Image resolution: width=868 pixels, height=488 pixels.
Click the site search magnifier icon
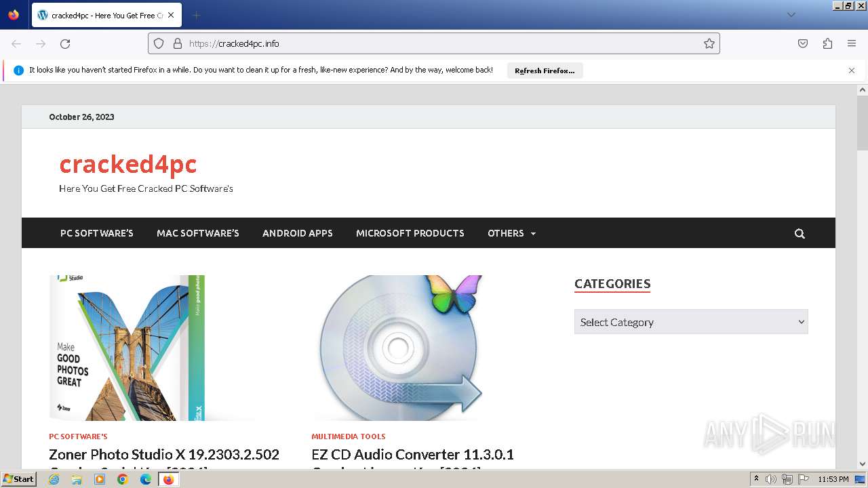point(800,234)
